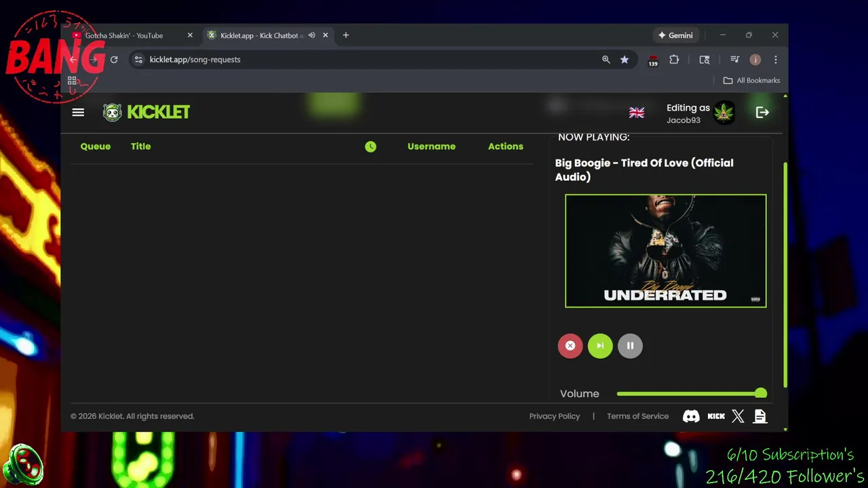
Task: Click the address bar URL
Action: point(195,60)
